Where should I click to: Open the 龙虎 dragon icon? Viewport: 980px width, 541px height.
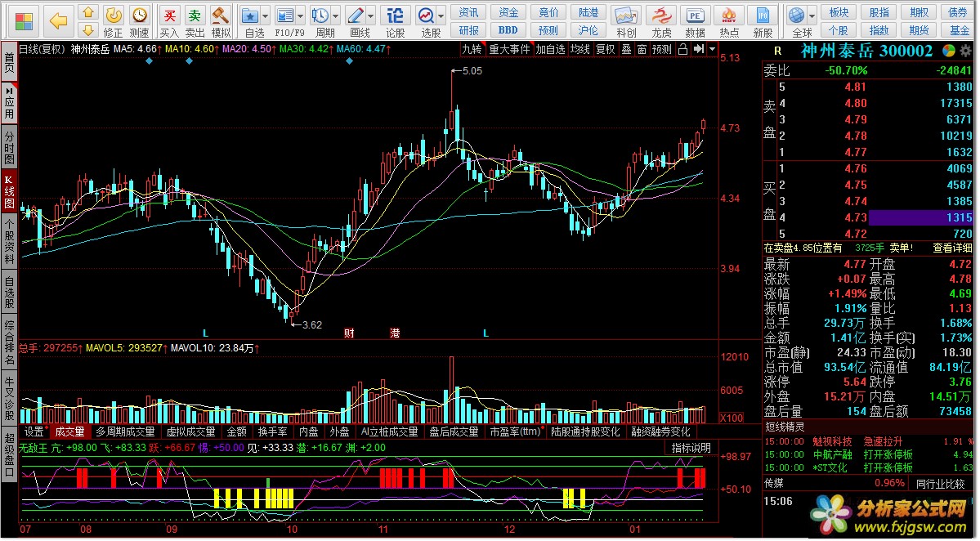click(660, 16)
